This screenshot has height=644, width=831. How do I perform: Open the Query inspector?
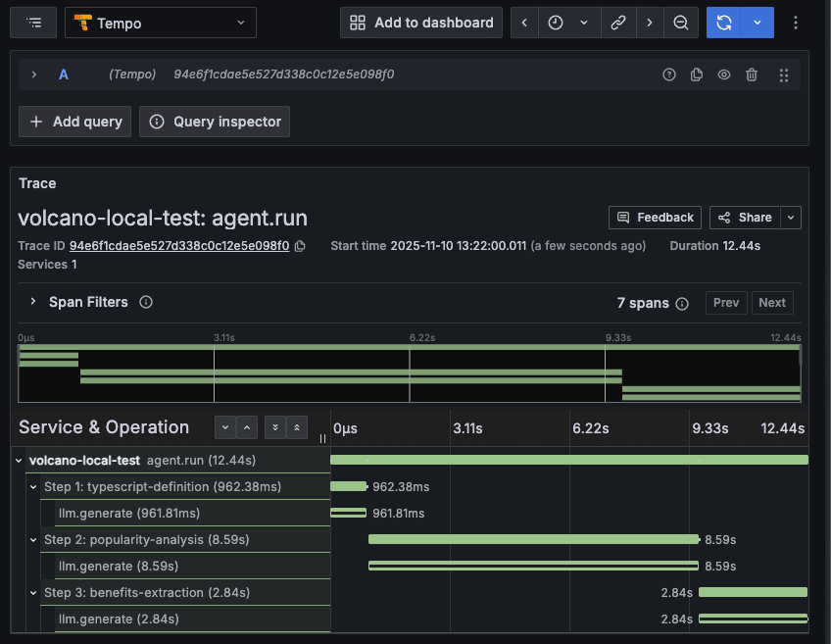(215, 122)
